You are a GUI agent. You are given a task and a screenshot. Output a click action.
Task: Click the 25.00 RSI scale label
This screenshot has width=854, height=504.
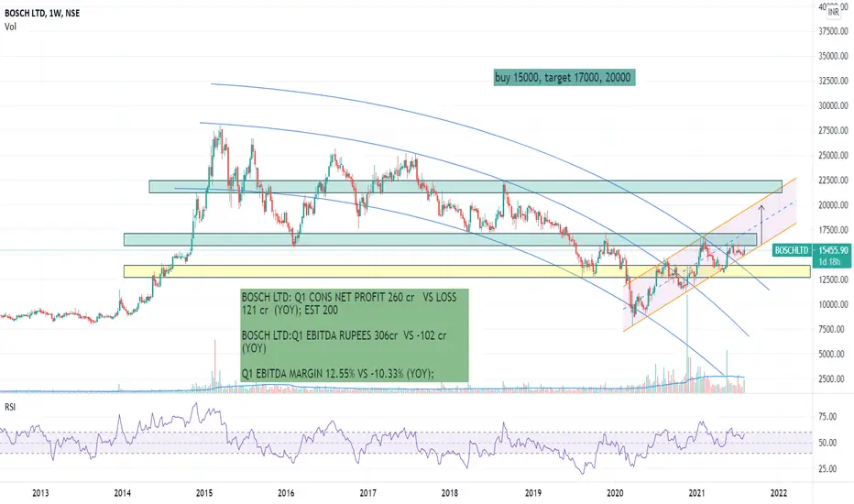827,468
